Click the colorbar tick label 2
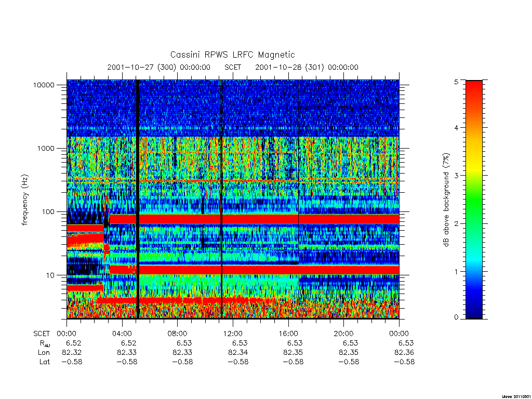 (x=456, y=223)
